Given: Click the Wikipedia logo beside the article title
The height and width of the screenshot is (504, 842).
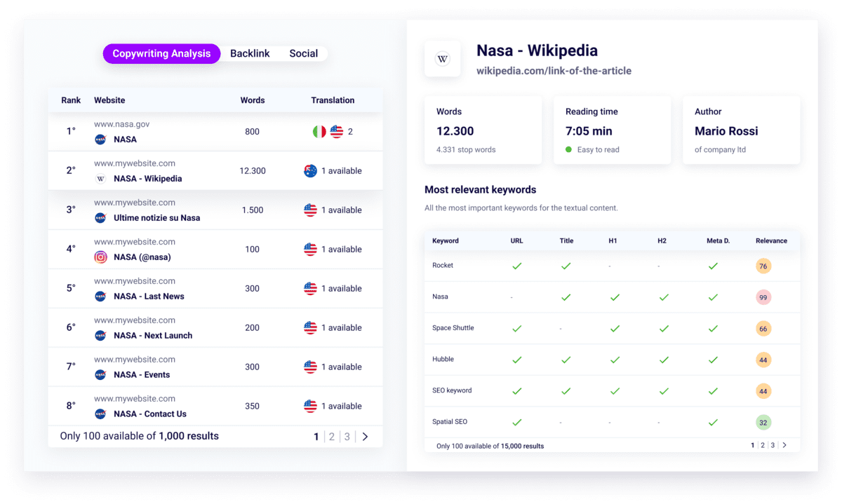Looking at the screenshot, I should pos(442,59).
